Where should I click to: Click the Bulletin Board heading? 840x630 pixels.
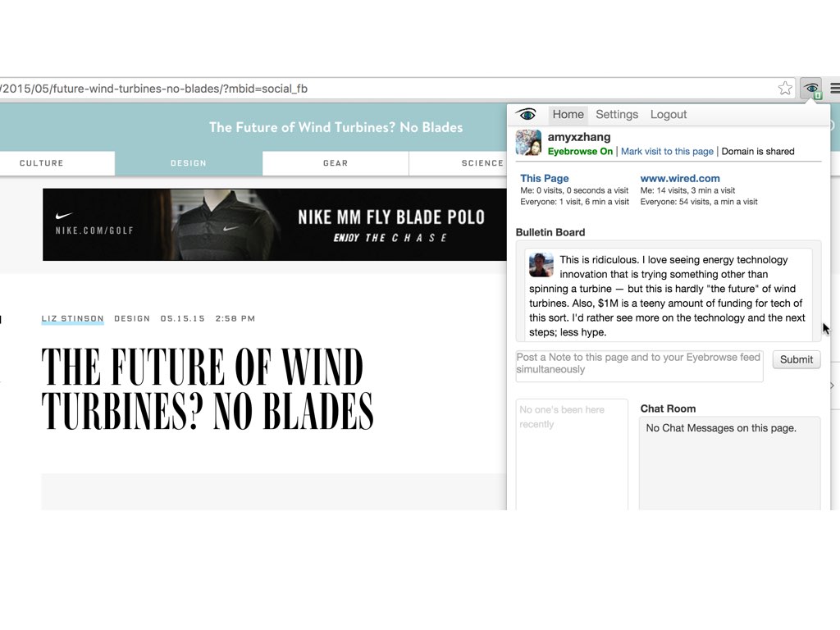550,232
